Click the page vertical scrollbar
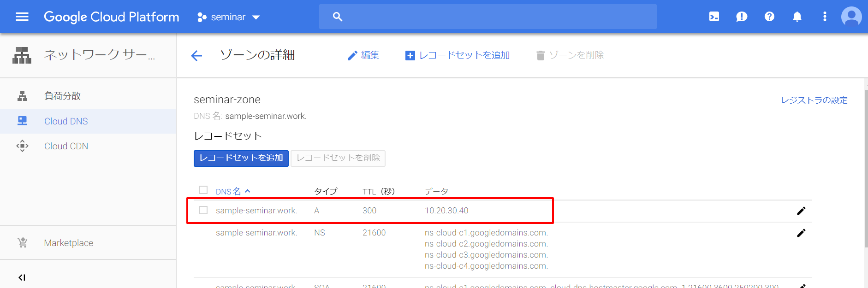 [866, 168]
